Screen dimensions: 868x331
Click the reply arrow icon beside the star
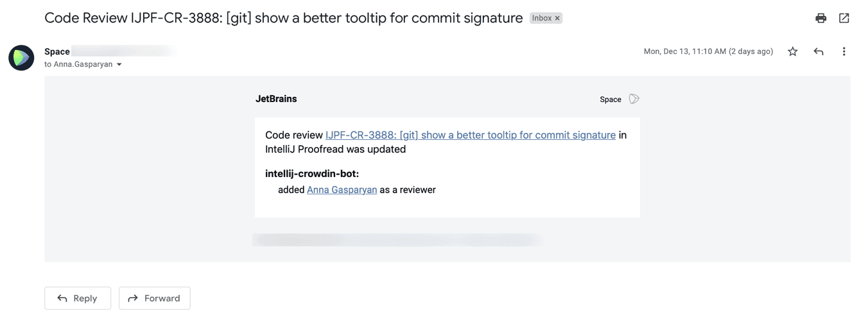[819, 51]
